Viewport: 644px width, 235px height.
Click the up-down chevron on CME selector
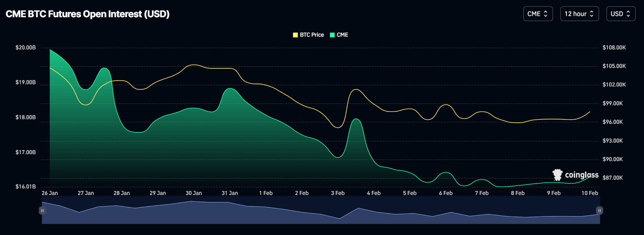[x=546, y=14]
